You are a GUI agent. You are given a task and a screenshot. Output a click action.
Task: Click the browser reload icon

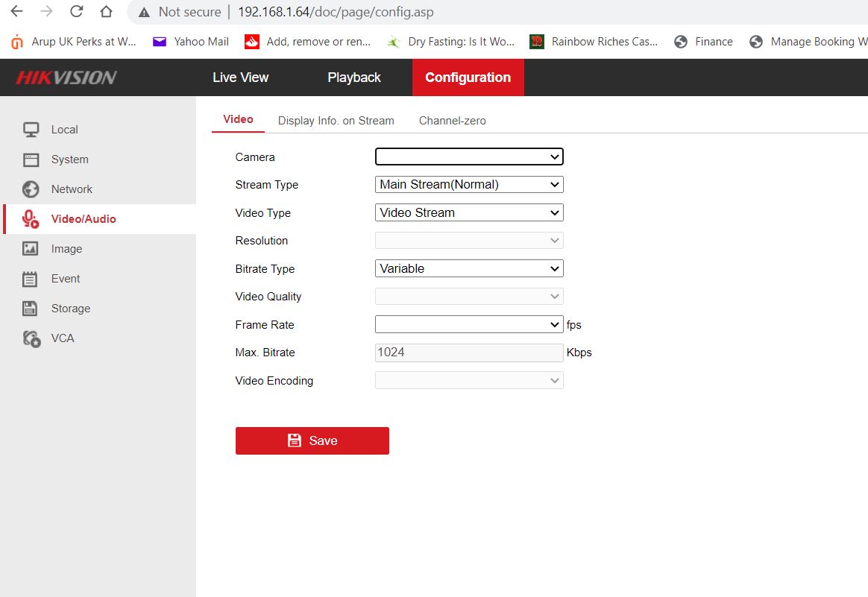click(x=76, y=12)
